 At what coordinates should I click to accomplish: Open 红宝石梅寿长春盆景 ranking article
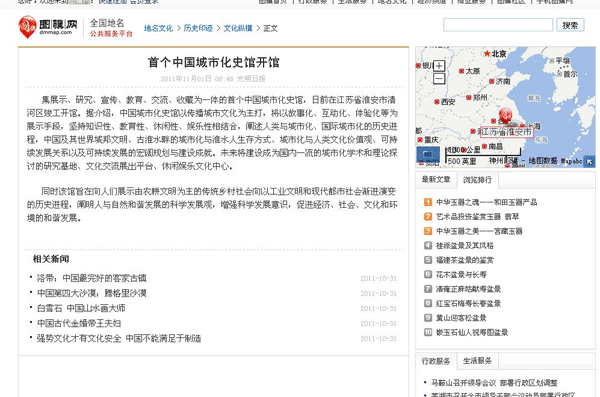[469, 304]
